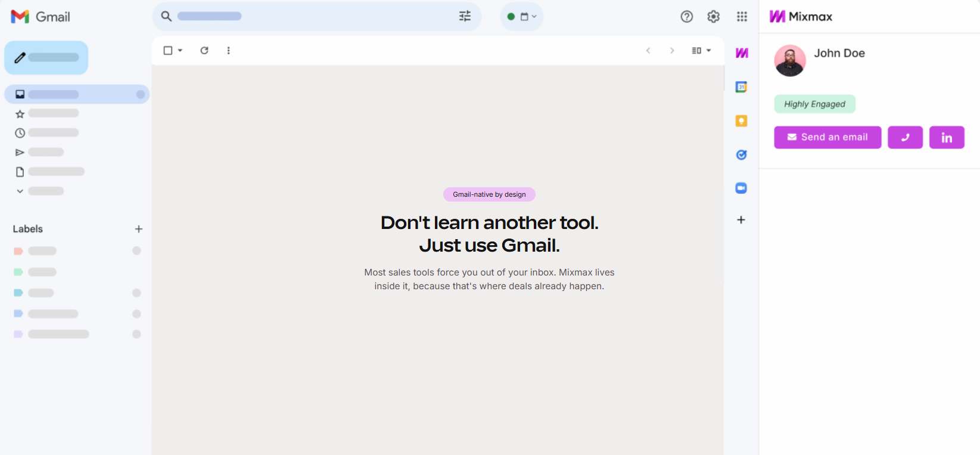Expand the split pane mode dropdown arrow
Screen dimensions: 980x455
[x=709, y=51]
